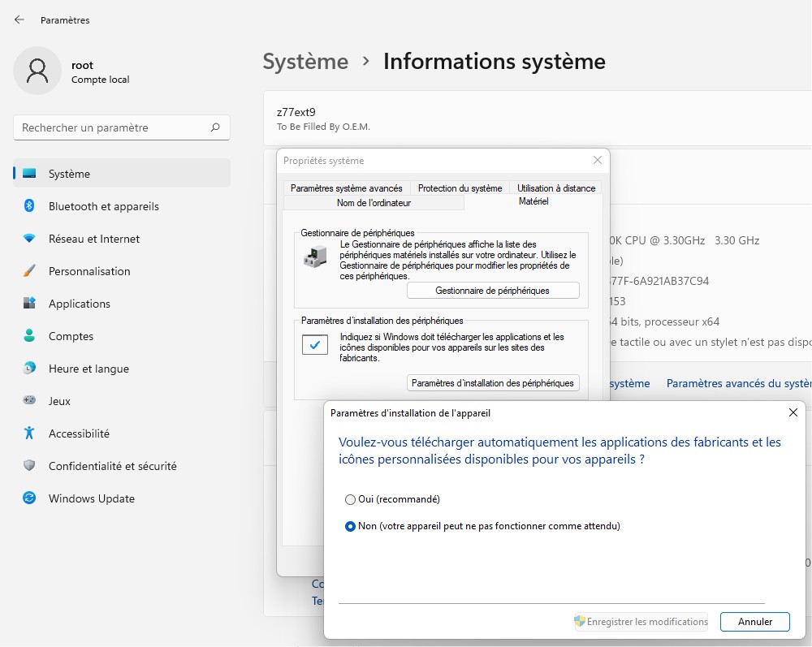The height and width of the screenshot is (647, 812).
Task: Switch to Protection du système tab
Action: pyautogui.click(x=460, y=188)
